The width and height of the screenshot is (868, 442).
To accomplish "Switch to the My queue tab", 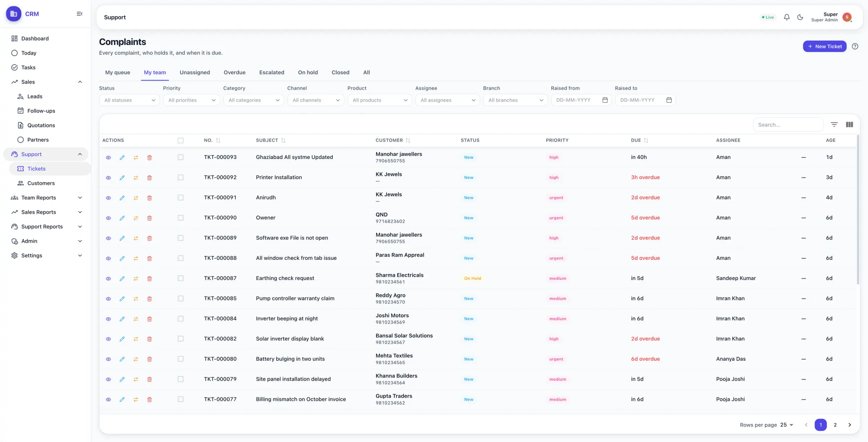I will [118, 73].
